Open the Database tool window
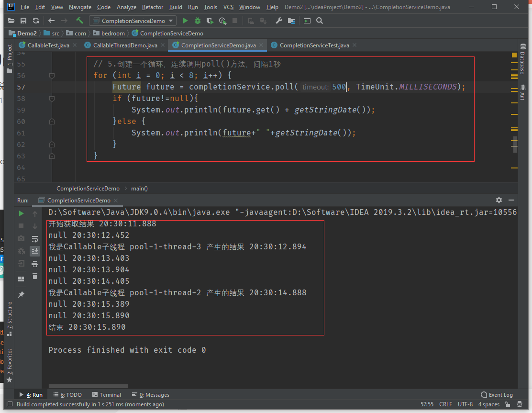Screen dimensions: 532x413 (522, 59)
